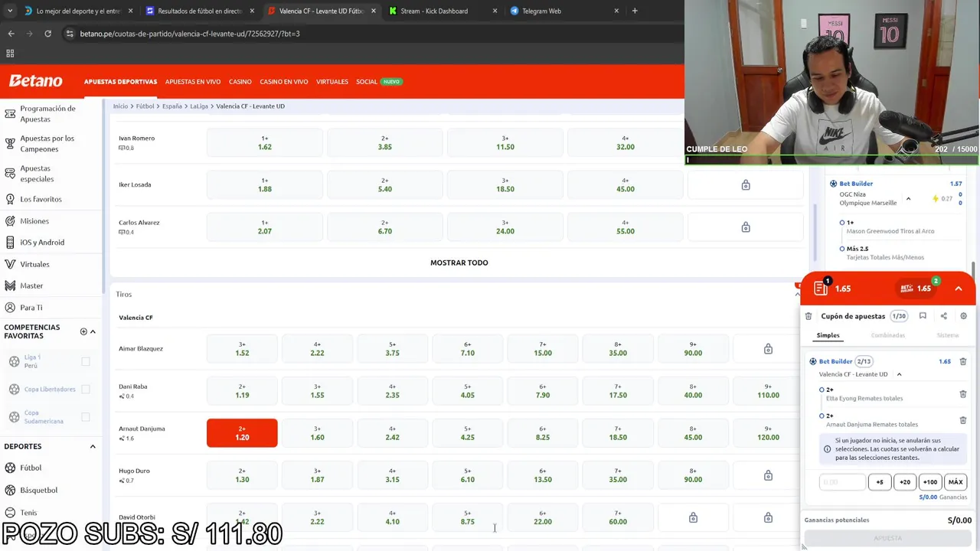This screenshot has width=980, height=551.
Task: Select Hugo Duro 2+ at 1.30
Action: (x=242, y=475)
